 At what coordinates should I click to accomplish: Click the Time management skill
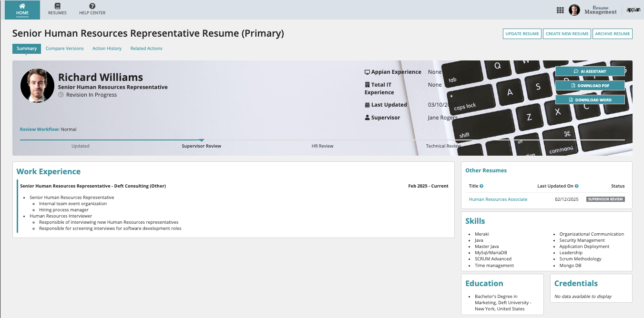pos(494,266)
